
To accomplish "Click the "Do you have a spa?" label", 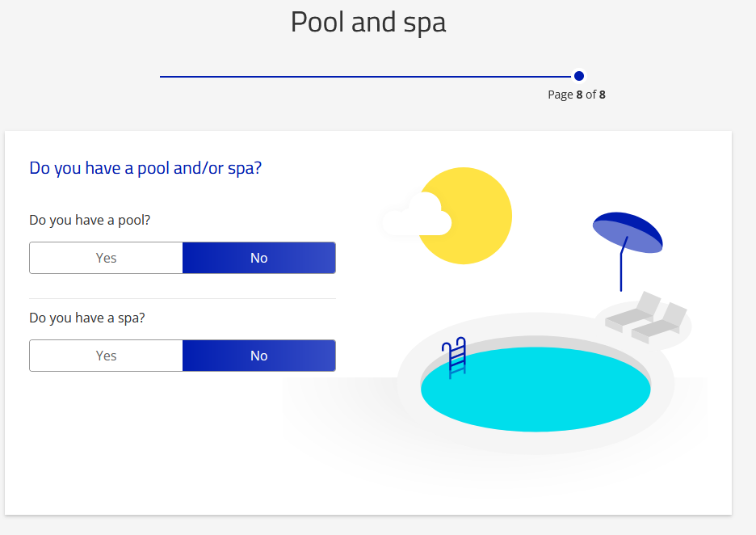I will coord(87,318).
